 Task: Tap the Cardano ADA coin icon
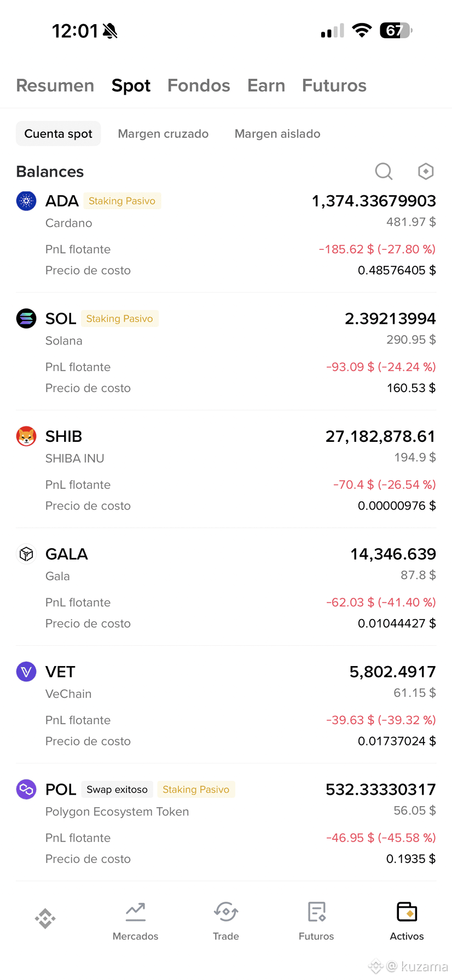point(26,201)
